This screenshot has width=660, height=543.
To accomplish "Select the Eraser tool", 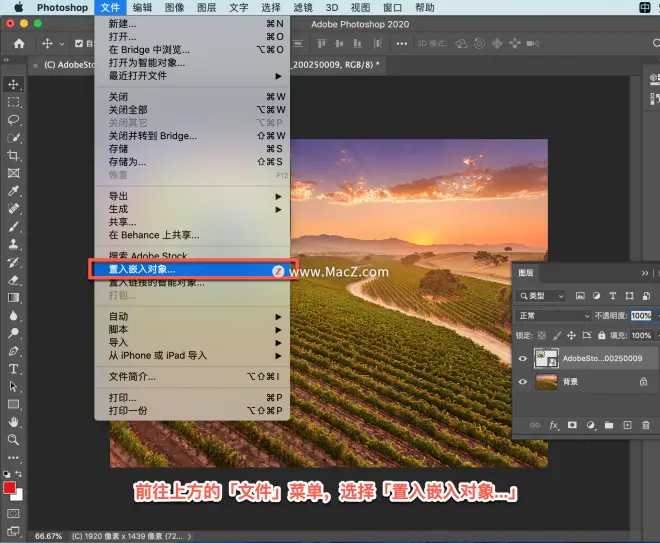I will click(x=13, y=280).
